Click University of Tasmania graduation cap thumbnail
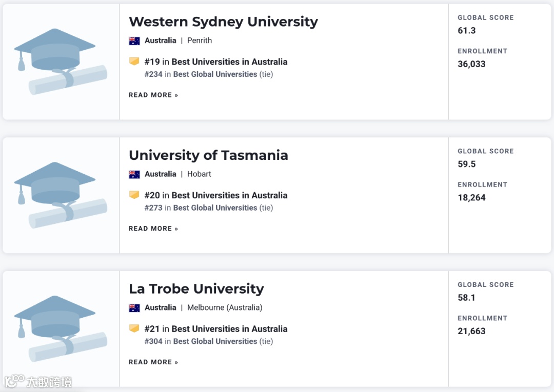The image size is (554, 392). pos(61,195)
